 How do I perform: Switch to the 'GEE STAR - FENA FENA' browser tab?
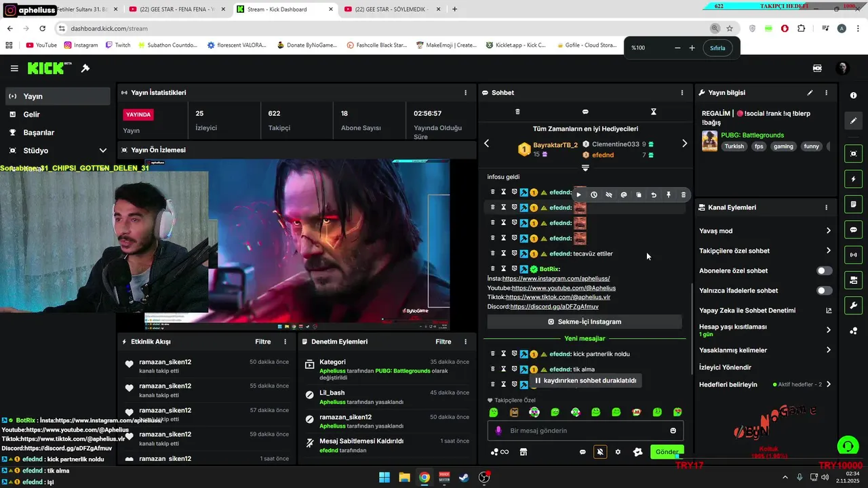click(178, 9)
